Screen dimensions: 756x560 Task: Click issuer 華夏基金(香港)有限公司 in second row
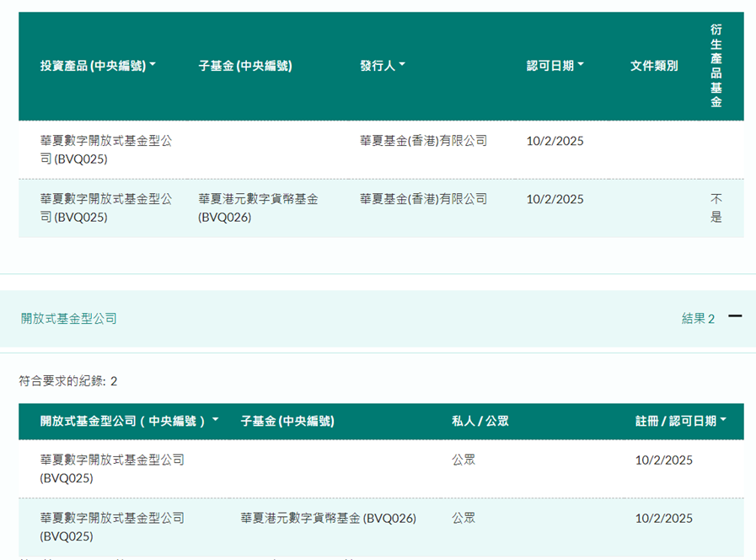click(423, 199)
